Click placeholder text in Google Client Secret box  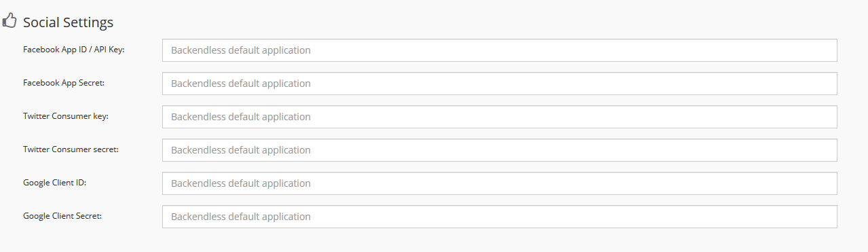[241, 217]
